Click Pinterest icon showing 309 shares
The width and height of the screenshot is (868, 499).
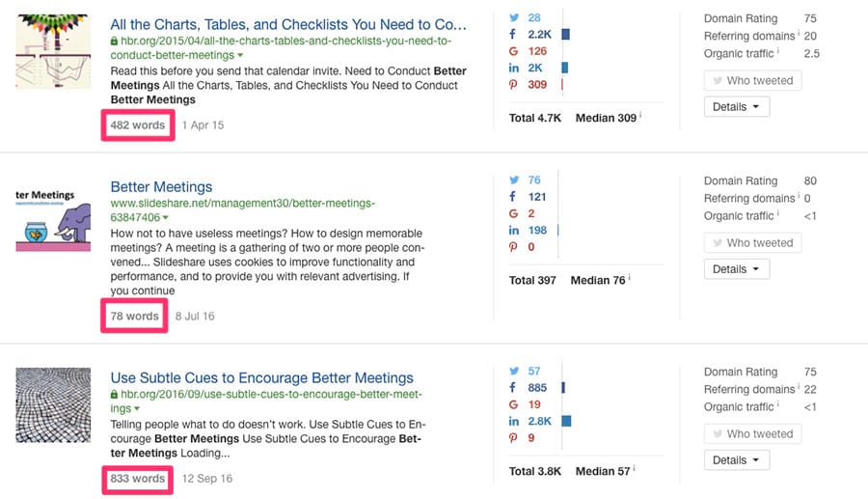click(513, 85)
